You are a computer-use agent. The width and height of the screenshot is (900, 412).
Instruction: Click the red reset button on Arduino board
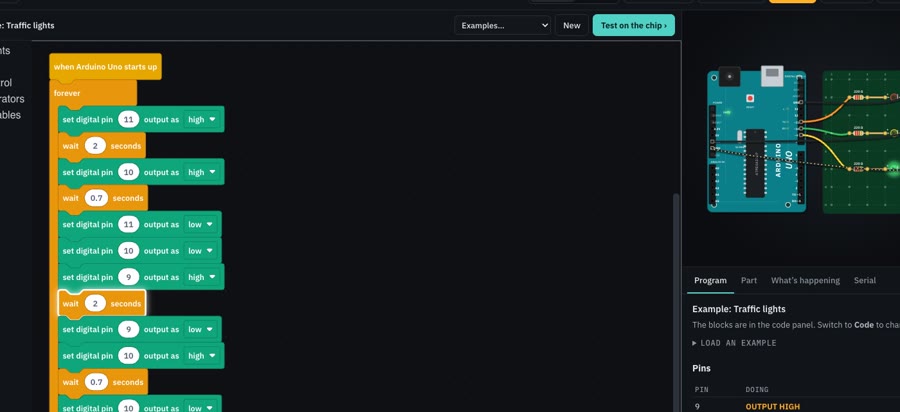[750, 98]
